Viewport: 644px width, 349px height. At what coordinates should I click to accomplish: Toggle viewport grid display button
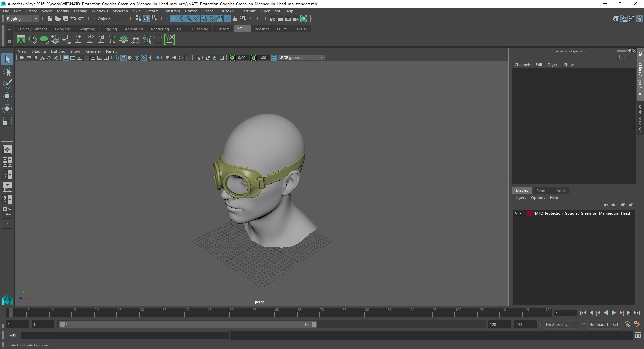66,58
